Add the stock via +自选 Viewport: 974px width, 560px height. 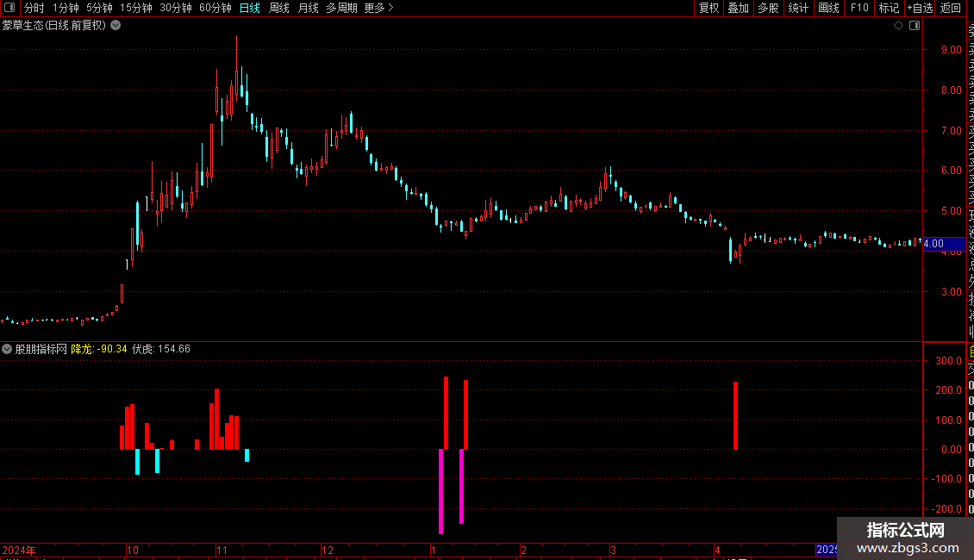[920, 8]
